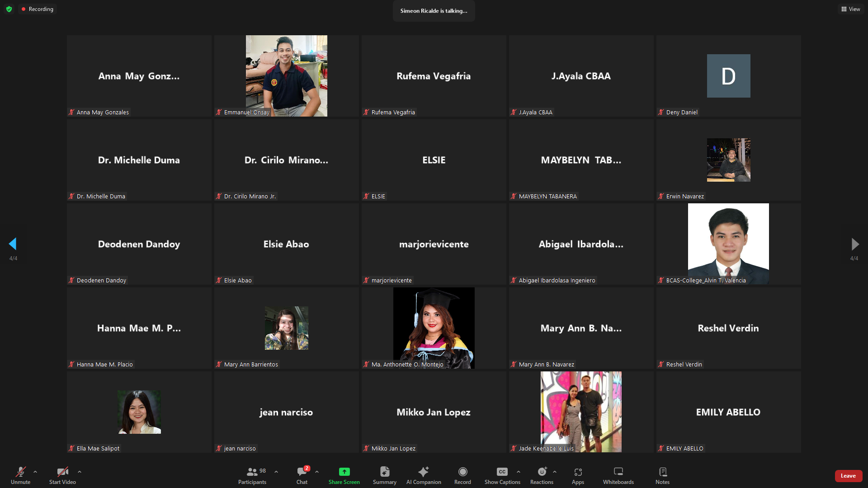Unmute the microphone
Image resolution: width=868 pixels, height=488 pixels.
20,472
